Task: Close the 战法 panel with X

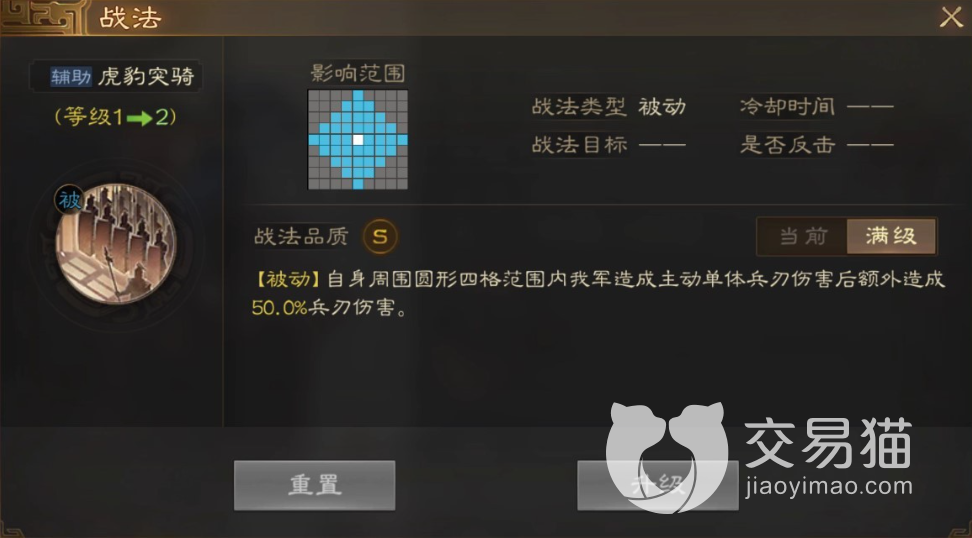Action: tap(951, 17)
